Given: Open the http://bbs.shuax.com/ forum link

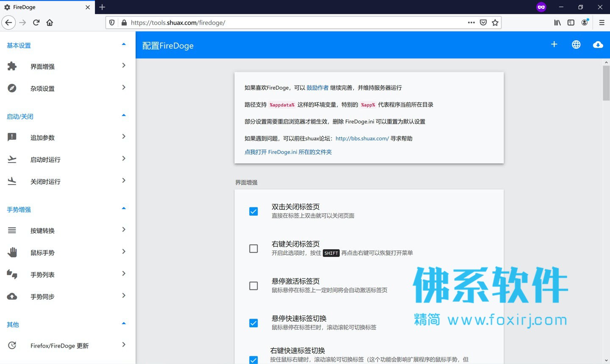Looking at the screenshot, I should point(362,138).
